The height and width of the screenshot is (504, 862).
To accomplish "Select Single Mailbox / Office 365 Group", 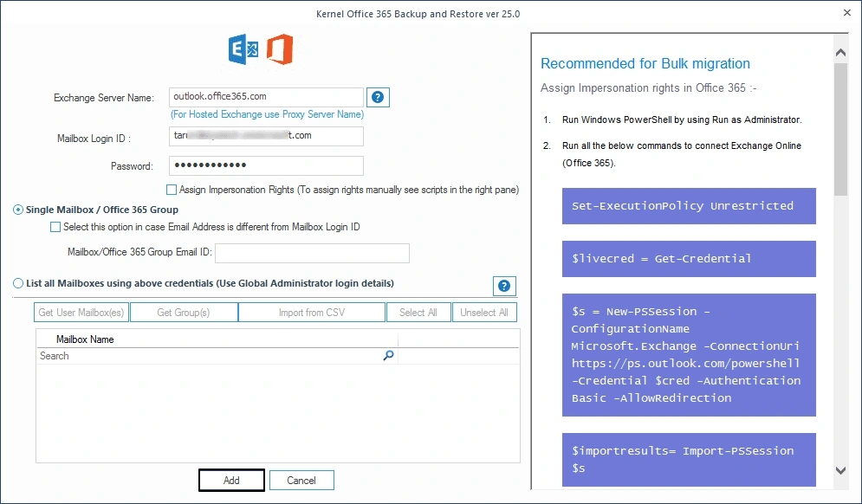I will [x=19, y=210].
